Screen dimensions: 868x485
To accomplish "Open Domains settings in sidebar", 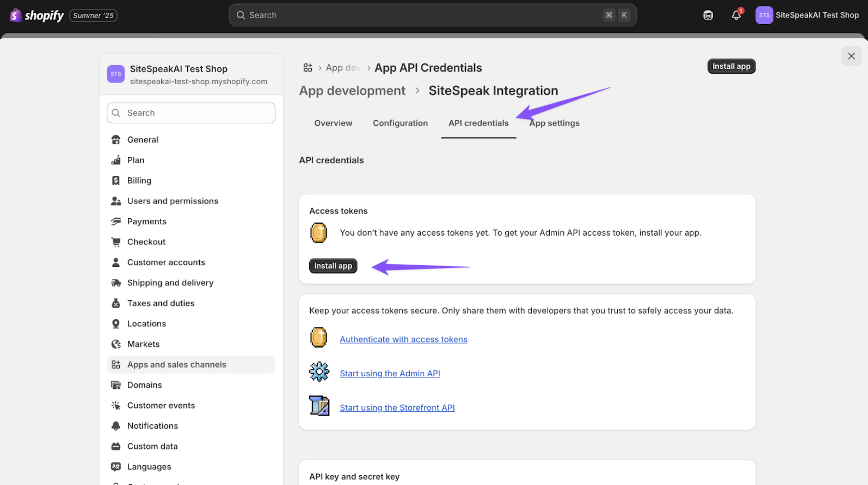I will (144, 385).
